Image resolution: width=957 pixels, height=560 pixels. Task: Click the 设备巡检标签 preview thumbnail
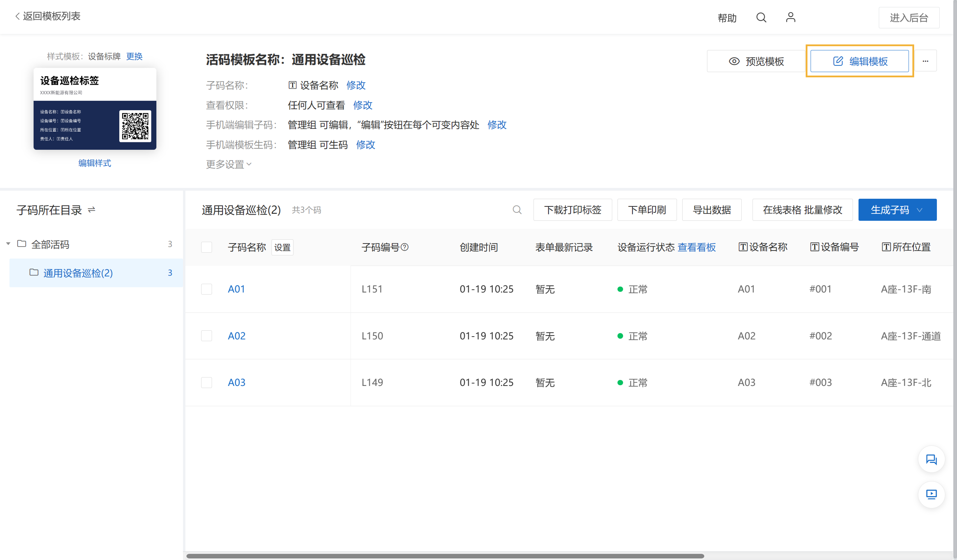[95, 109]
